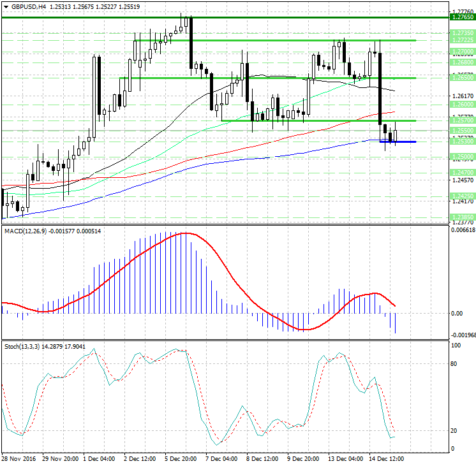
Task: Click the Stochastic 20 level scale label
Action: (x=454, y=431)
